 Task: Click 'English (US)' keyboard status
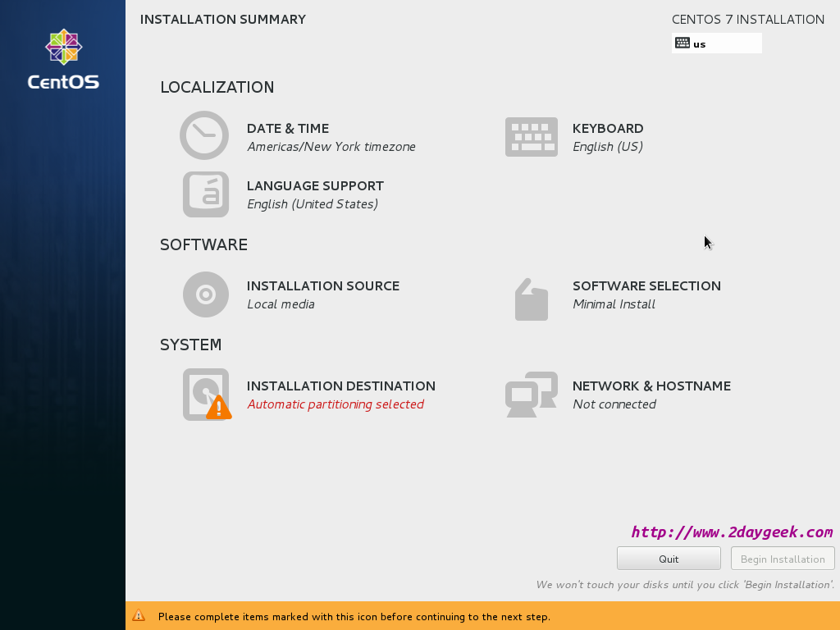[608, 147]
